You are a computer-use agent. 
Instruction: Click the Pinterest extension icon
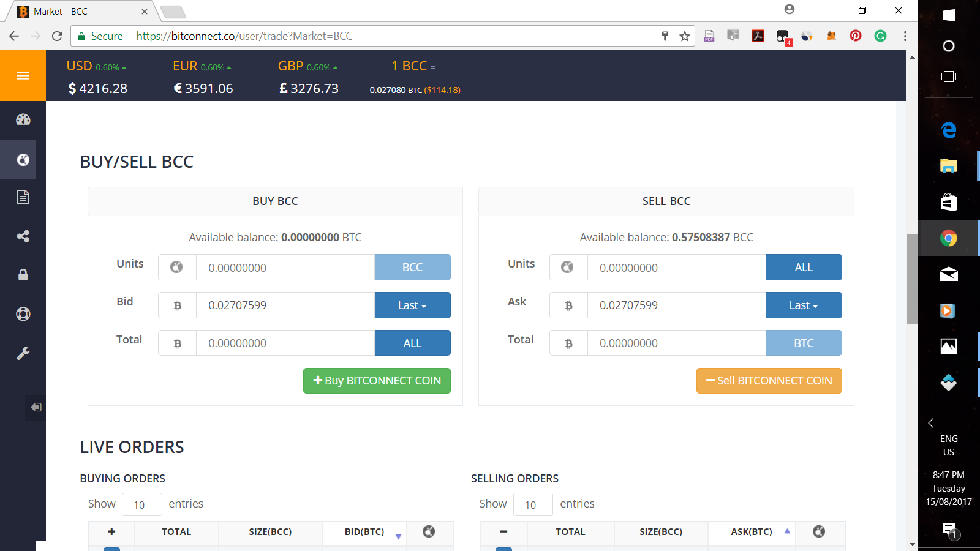(856, 36)
